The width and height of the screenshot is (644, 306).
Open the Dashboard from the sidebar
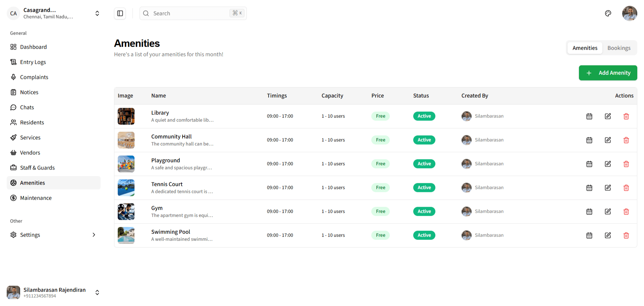(33, 47)
